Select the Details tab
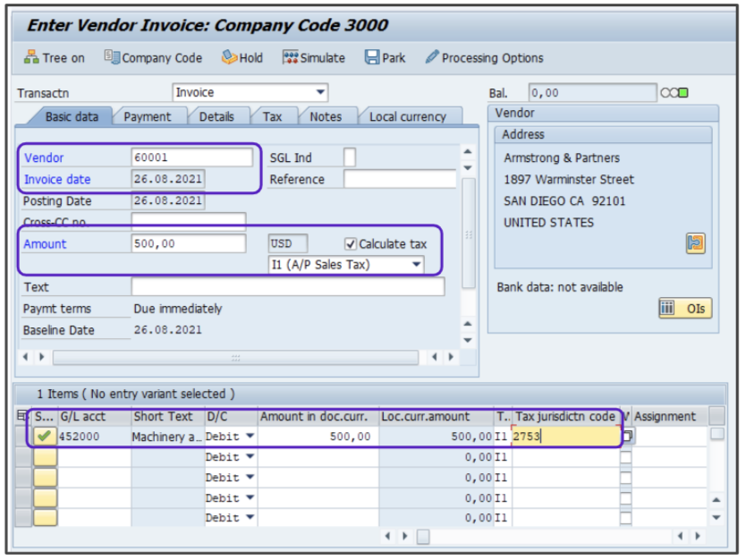This screenshot has height=560, width=746. [216, 116]
